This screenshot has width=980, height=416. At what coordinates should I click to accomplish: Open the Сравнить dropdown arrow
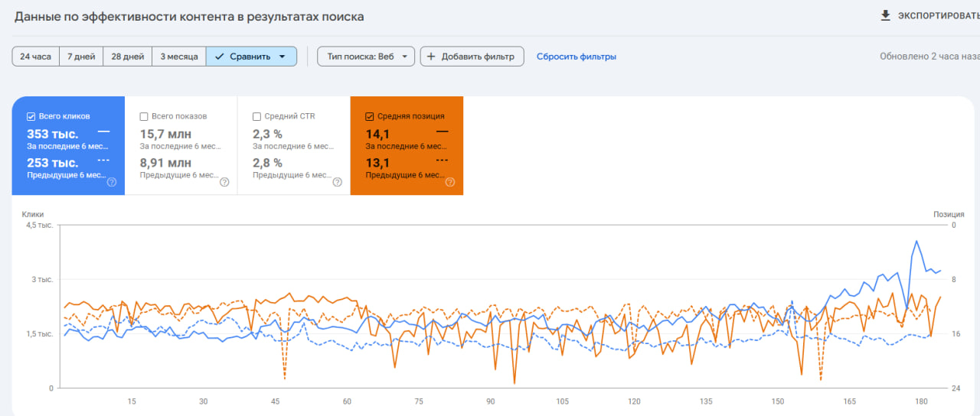(x=282, y=57)
